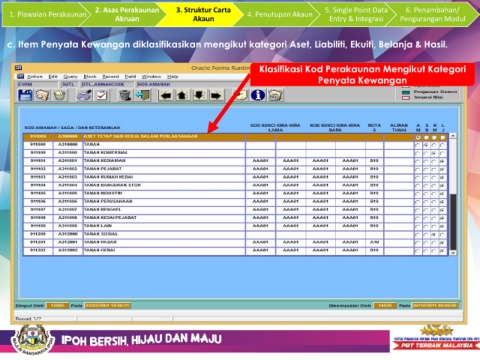
Task: Click the right arrow navigation icon
Action: click(x=216, y=96)
